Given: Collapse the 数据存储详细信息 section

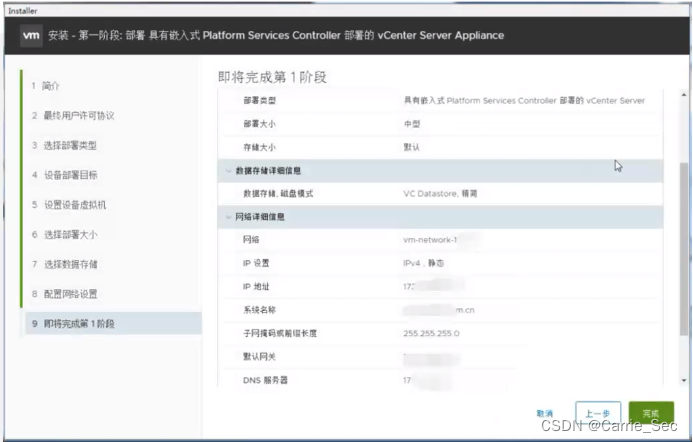Looking at the screenshot, I should pos(228,171).
